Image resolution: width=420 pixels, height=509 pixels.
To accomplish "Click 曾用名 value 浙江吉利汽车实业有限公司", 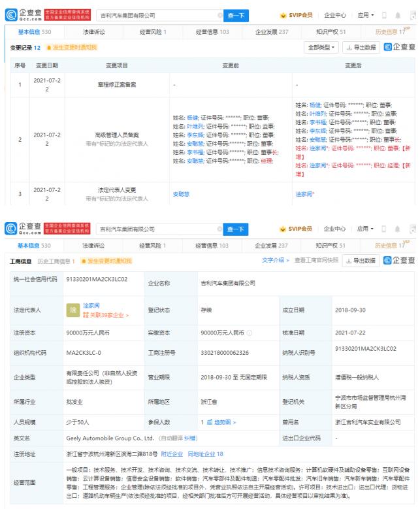I will pyautogui.click(x=368, y=422).
